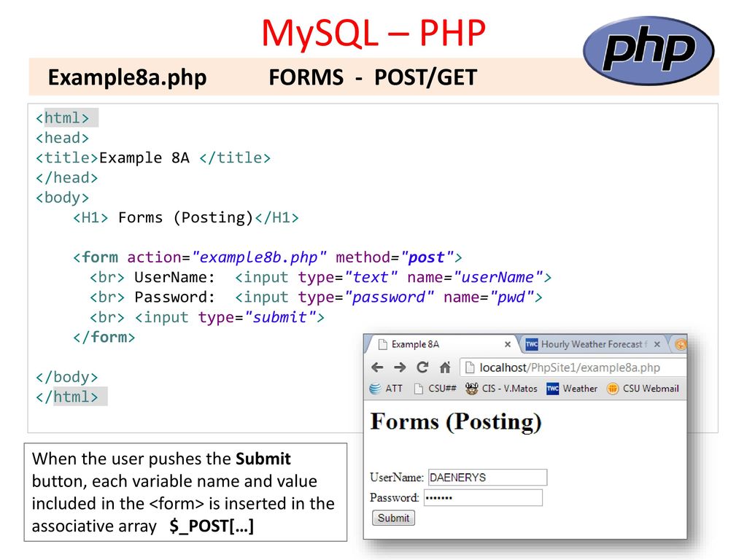This screenshot has height=560, width=747.
Task: Reload the page with the refresh icon
Action: (422, 367)
